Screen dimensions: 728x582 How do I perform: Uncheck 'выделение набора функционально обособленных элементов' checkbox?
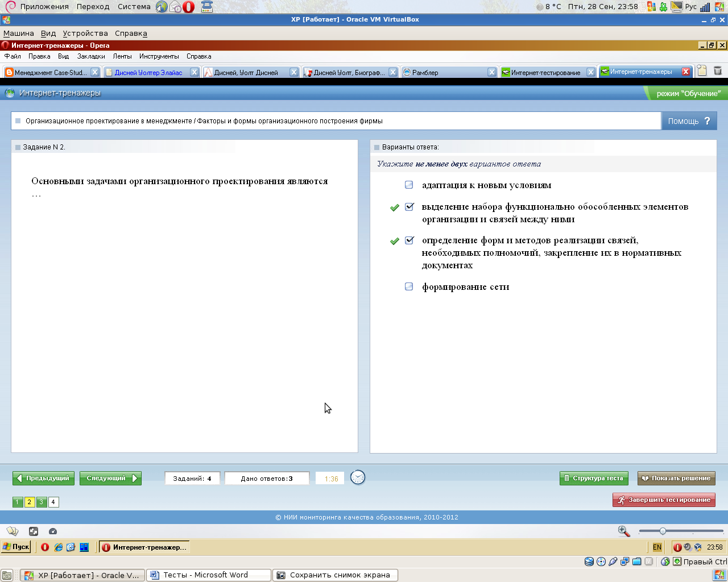[x=409, y=207]
